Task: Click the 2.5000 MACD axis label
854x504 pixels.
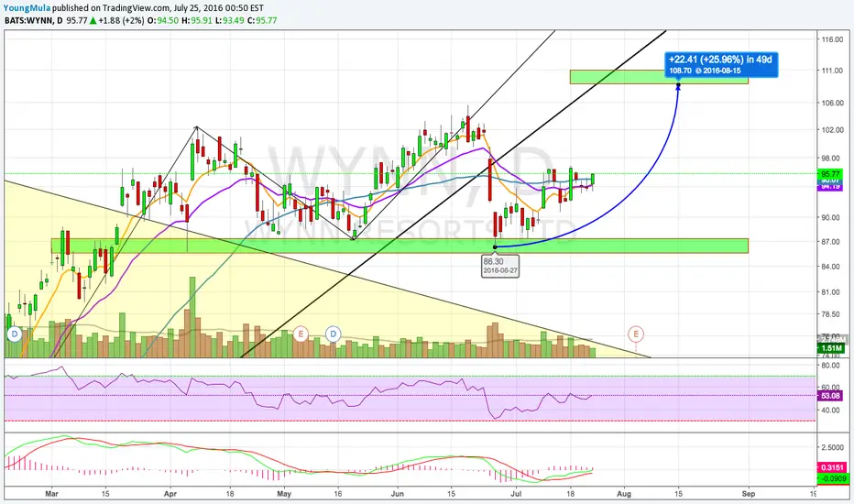Action: click(833, 447)
